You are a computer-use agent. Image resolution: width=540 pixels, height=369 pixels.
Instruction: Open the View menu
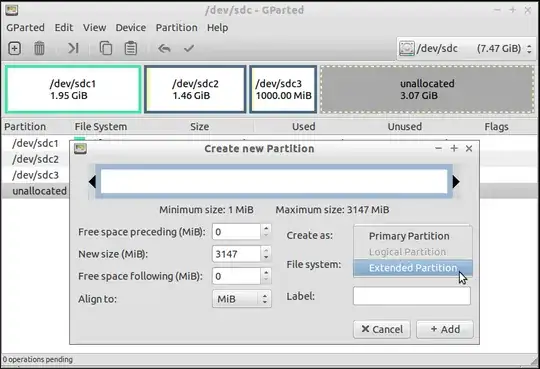coord(94,28)
